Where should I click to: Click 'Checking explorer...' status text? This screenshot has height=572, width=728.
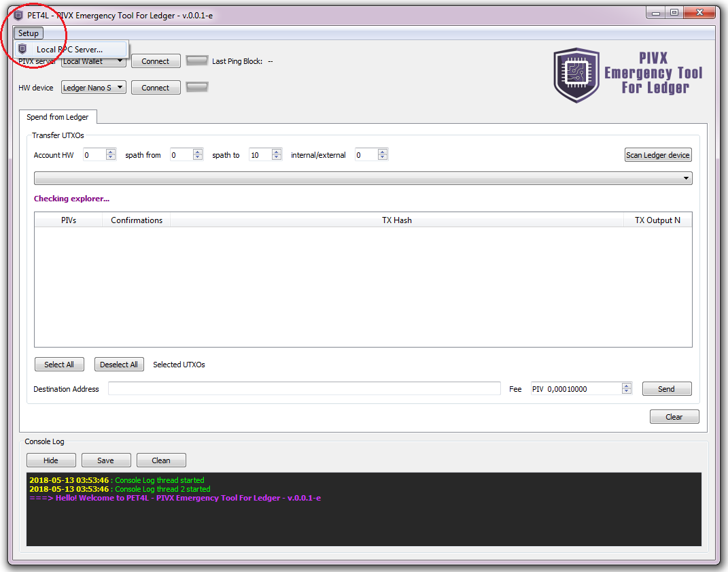point(71,199)
